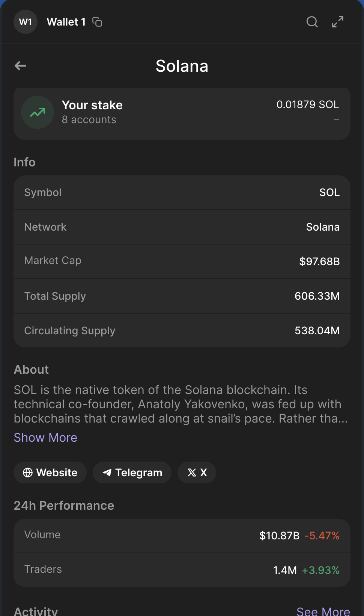This screenshot has height=616, width=364.
Task: Click the Telegram paper plane icon
Action: click(x=107, y=473)
